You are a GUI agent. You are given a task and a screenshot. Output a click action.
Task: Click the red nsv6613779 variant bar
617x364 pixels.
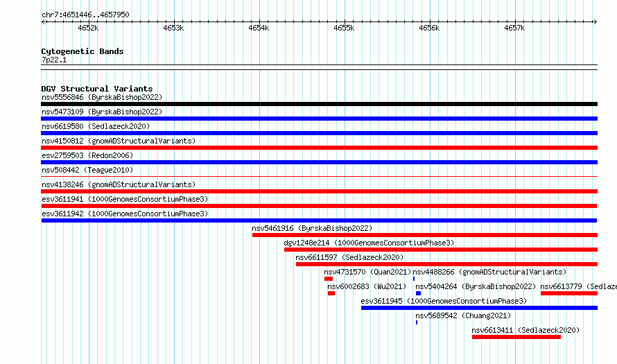(569, 293)
